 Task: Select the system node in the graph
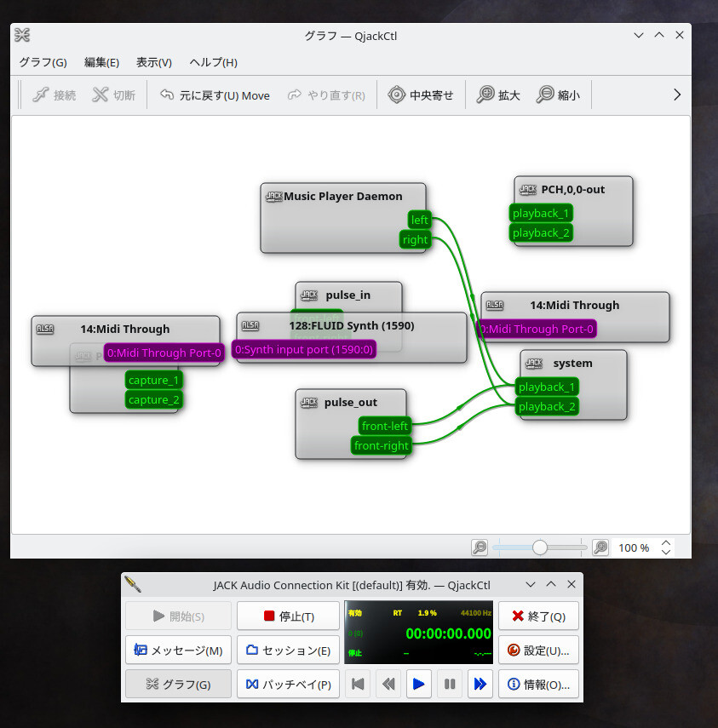[x=572, y=363]
